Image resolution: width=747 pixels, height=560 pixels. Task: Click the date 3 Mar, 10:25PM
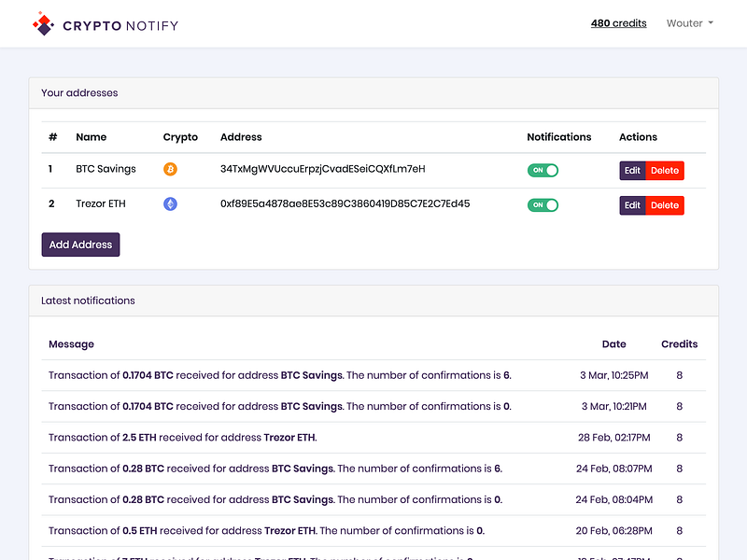[x=614, y=375]
